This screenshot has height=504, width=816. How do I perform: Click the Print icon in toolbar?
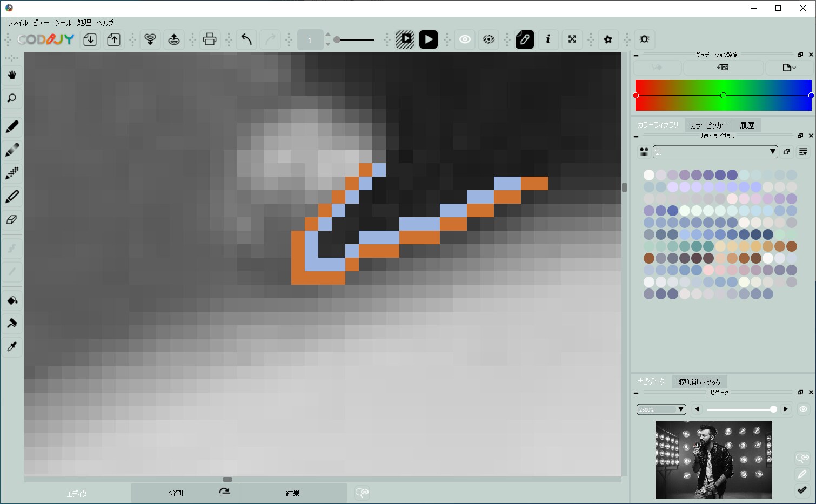click(x=210, y=39)
